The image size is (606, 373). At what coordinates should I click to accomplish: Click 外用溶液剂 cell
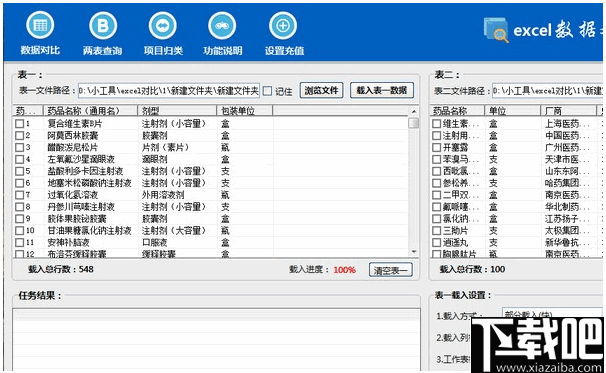(x=163, y=195)
